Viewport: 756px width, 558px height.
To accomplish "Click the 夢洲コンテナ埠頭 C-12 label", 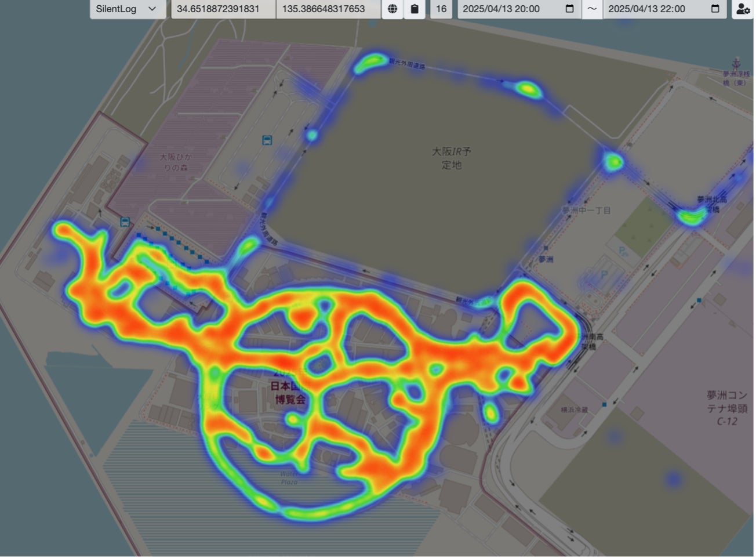I will tap(727, 408).
